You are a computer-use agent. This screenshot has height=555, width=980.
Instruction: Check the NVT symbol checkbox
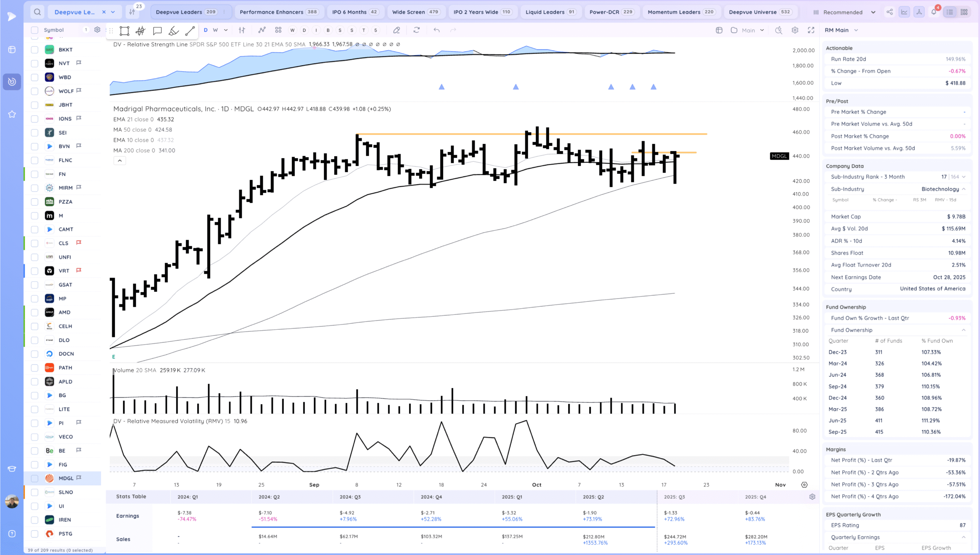click(x=34, y=63)
